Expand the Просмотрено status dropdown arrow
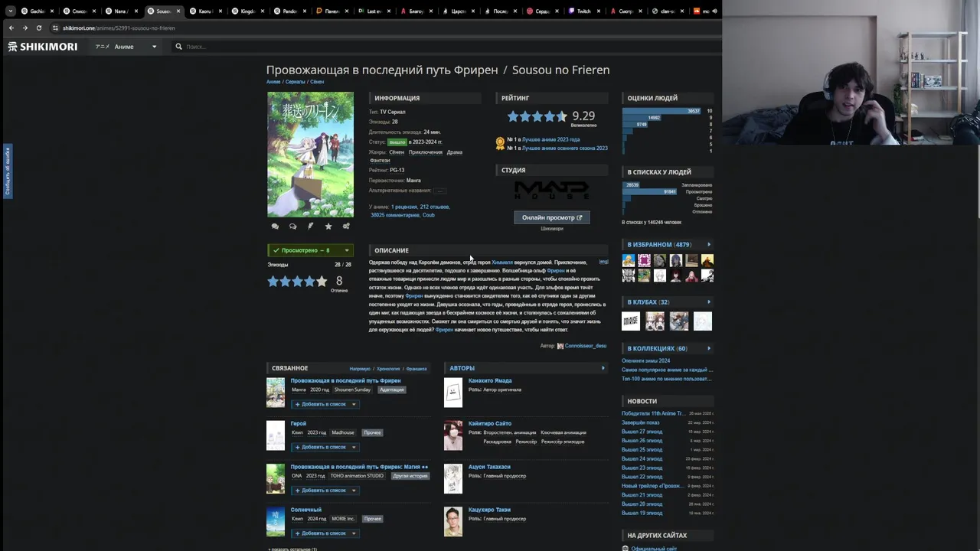The height and width of the screenshot is (551, 980). [x=346, y=250]
